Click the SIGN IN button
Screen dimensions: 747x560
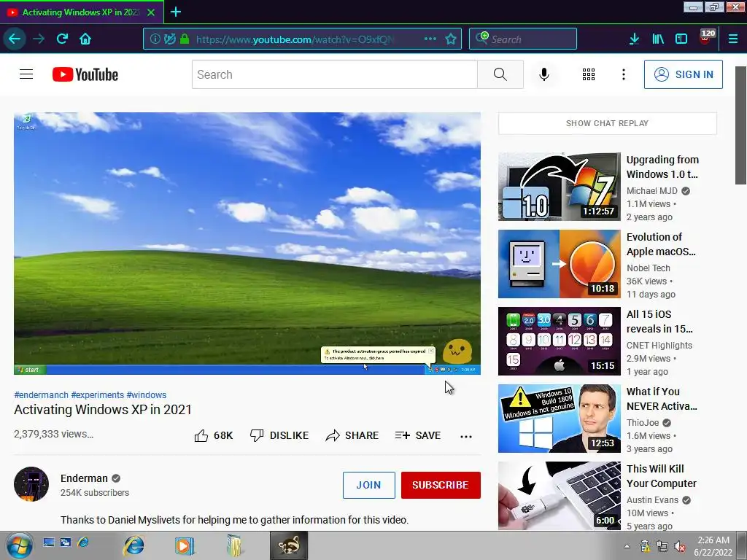[683, 74]
